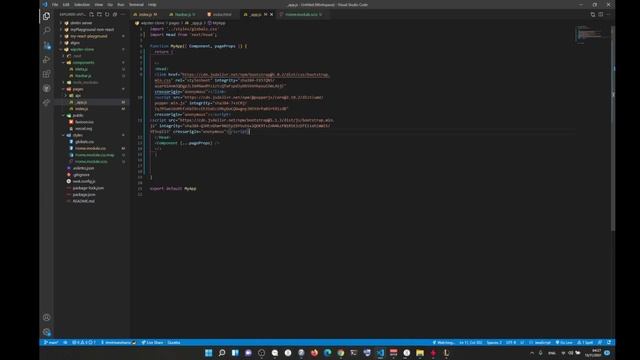The image size is (640, 360).
Task: Expand the node_modules folder
Action: (x=86, y=82)
